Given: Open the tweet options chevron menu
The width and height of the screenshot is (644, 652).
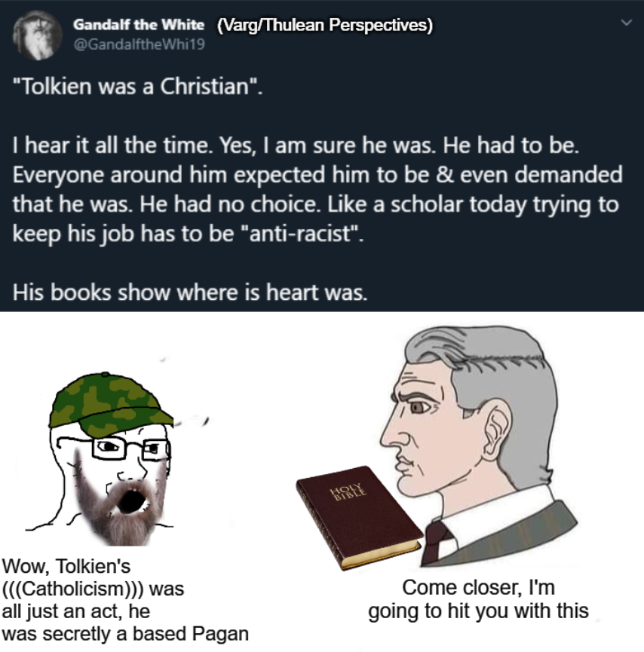Looking at the screenshot, I should coord(627,23).
